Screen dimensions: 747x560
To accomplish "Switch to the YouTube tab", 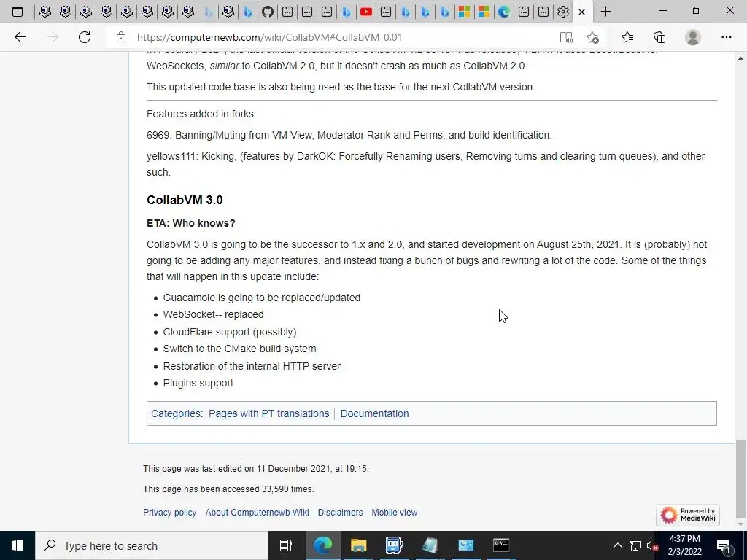I will (366, 12).
